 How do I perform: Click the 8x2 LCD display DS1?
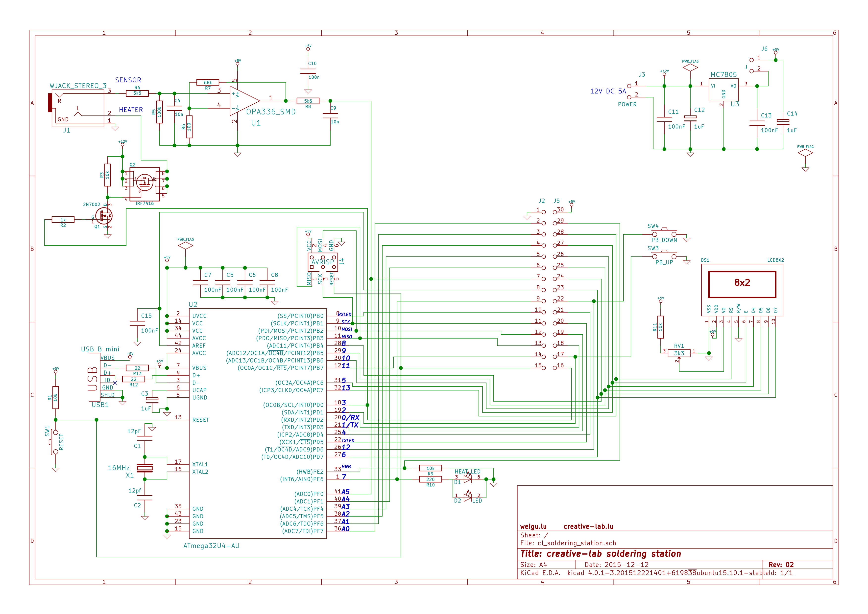[x=742, y=290]
